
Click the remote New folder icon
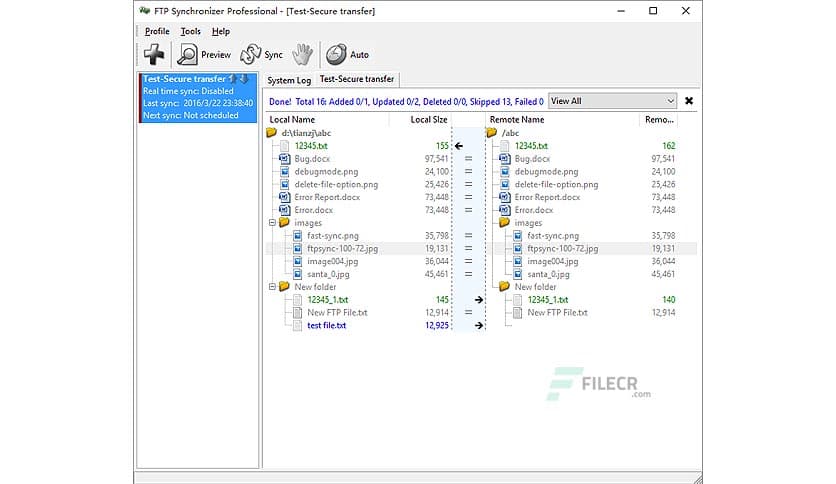click(504, 286)
